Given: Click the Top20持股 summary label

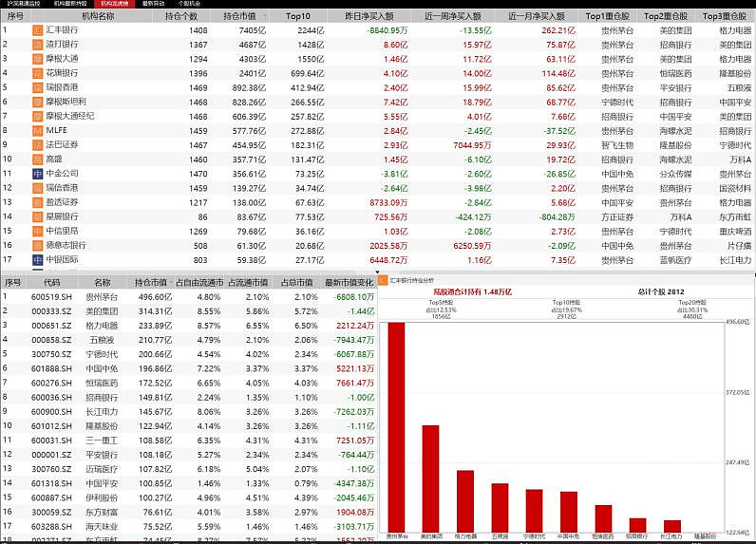Looking at the screenshot, I should point(692,303).
